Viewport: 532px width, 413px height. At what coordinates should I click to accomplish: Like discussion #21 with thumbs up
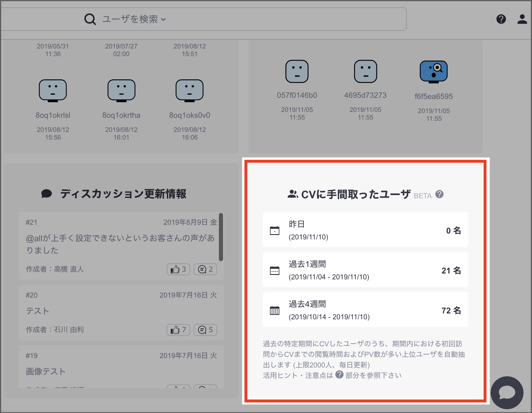pos(178,269)
